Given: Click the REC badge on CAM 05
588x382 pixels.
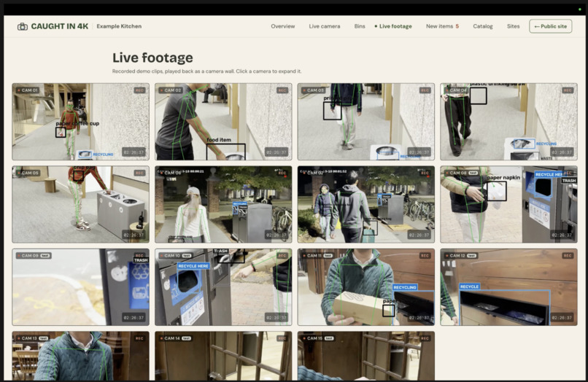Looking at the screenshot, I should [x=139, y=173].
